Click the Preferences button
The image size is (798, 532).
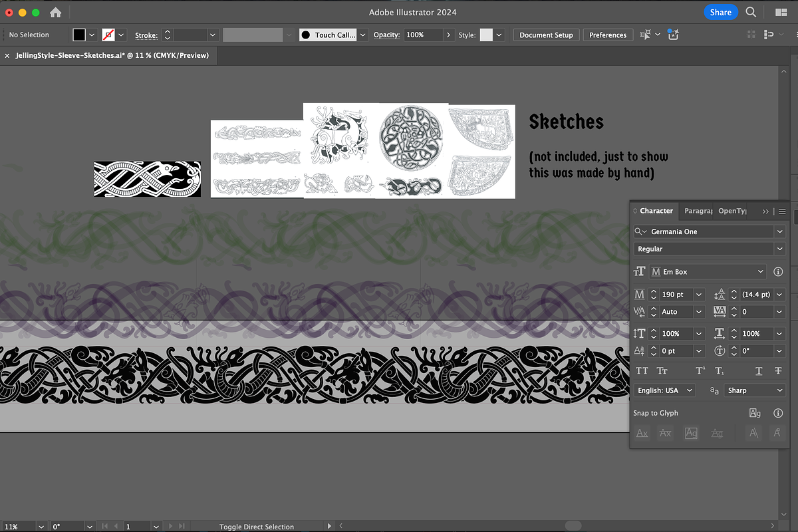pyautogui.click(x=608, y=35)
